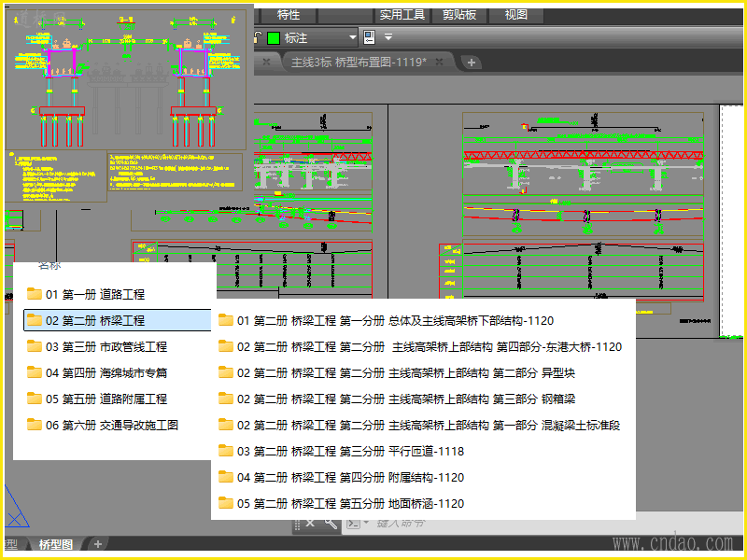Click folder icon of 第五分册 地面桥涵-1120

pos(226,503)
